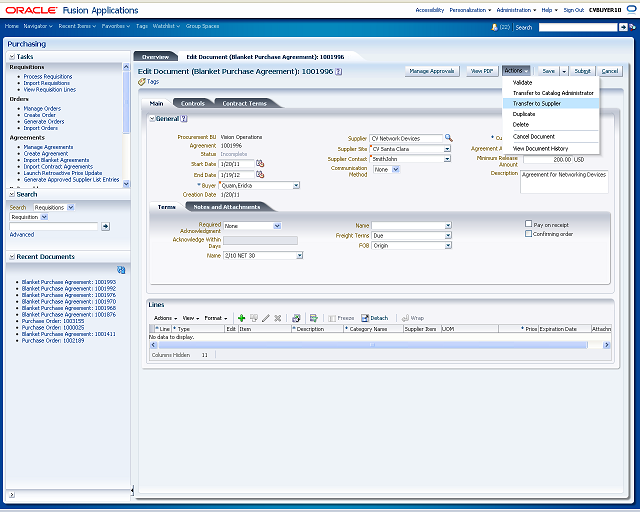Click the query by example icon in Lines toolbar
640x512 pixels.
pyautogui.click(x=313, y=318)
